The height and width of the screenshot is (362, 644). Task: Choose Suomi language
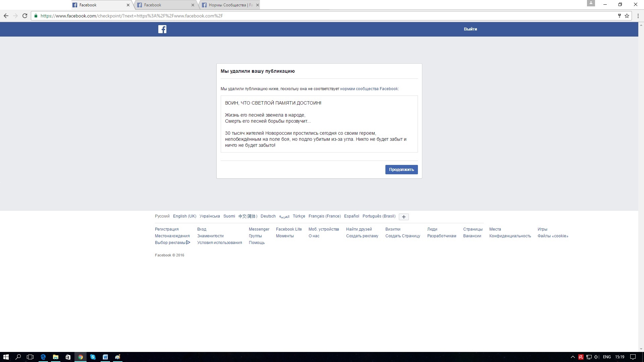click(x=229, y=216)
